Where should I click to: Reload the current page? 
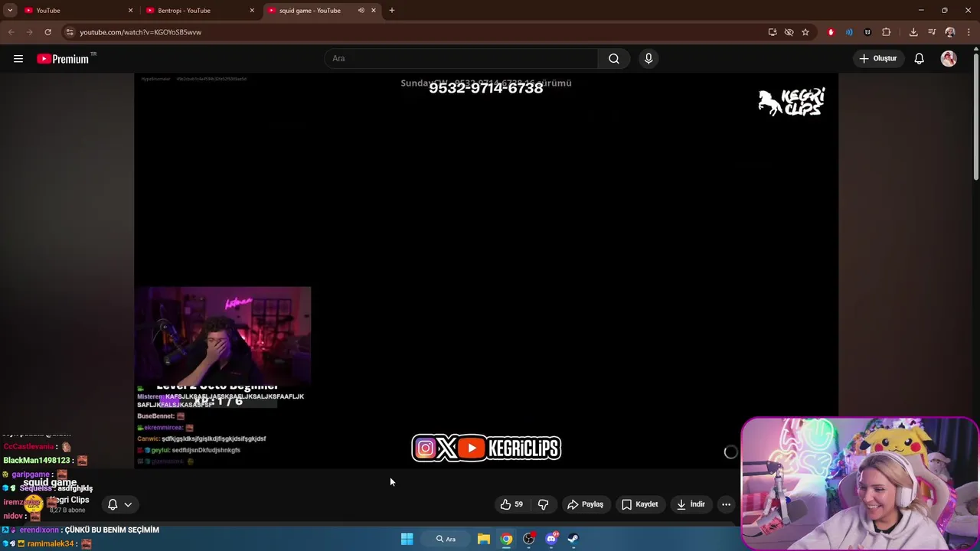(47, 32)
